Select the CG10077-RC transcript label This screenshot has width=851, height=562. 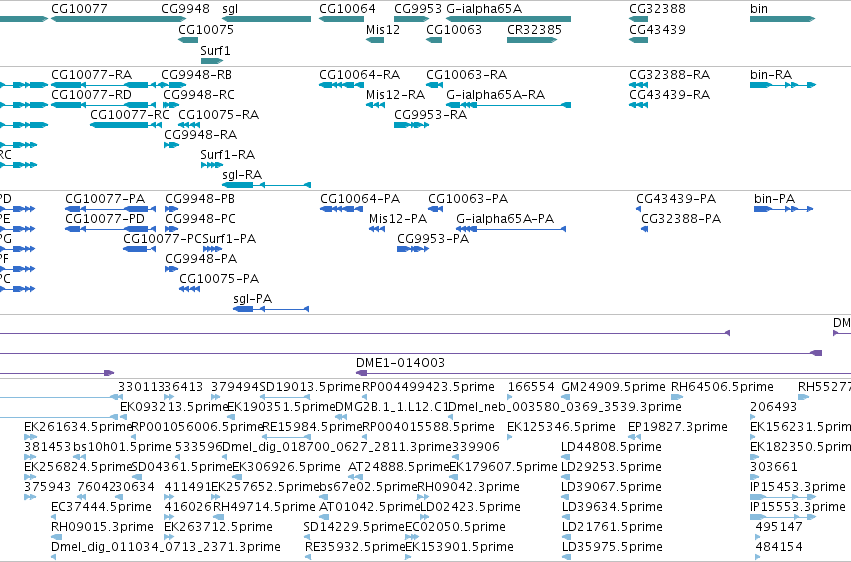(x=130, y=114)
